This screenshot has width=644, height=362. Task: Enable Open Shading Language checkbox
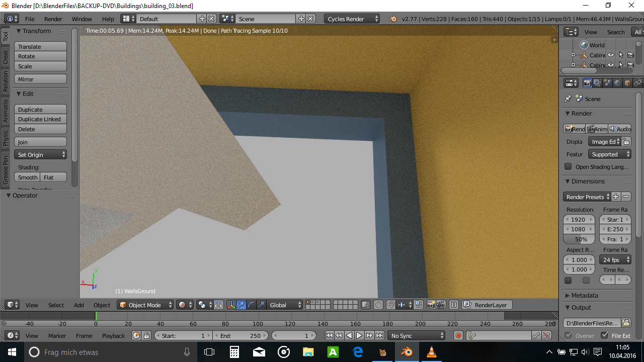pos(568,166)
